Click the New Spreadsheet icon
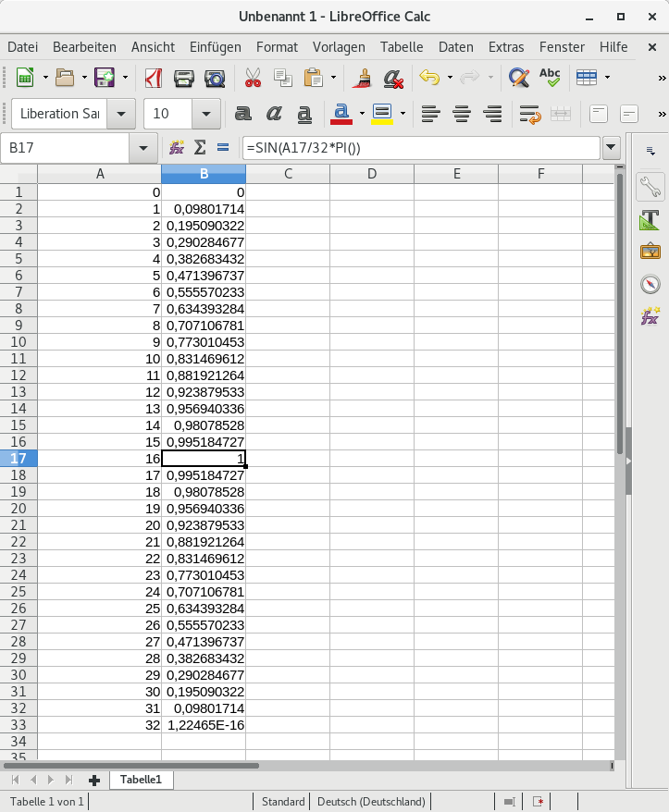 click(x=25, y=78)
